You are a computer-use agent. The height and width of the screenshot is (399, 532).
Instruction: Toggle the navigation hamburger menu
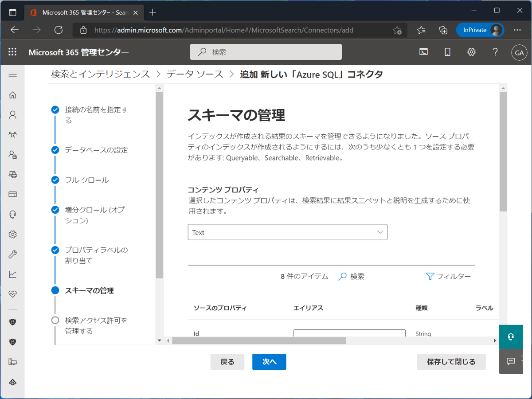click(x=12, y=74)
